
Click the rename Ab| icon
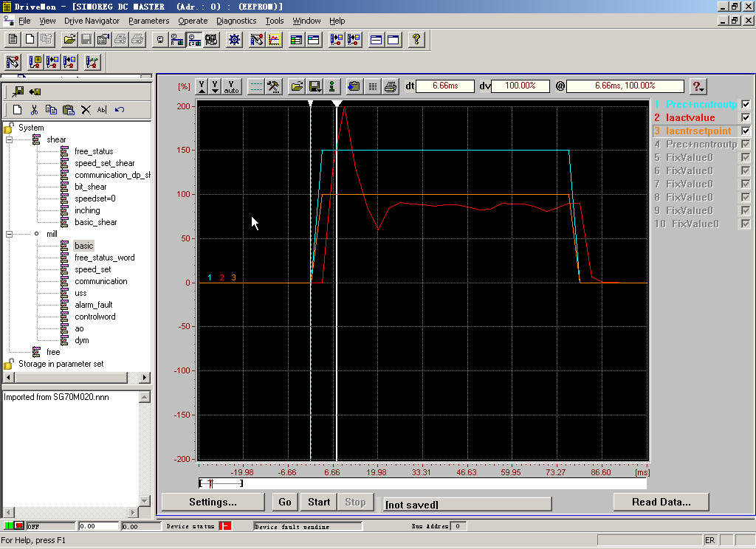(x=102, y=110)
